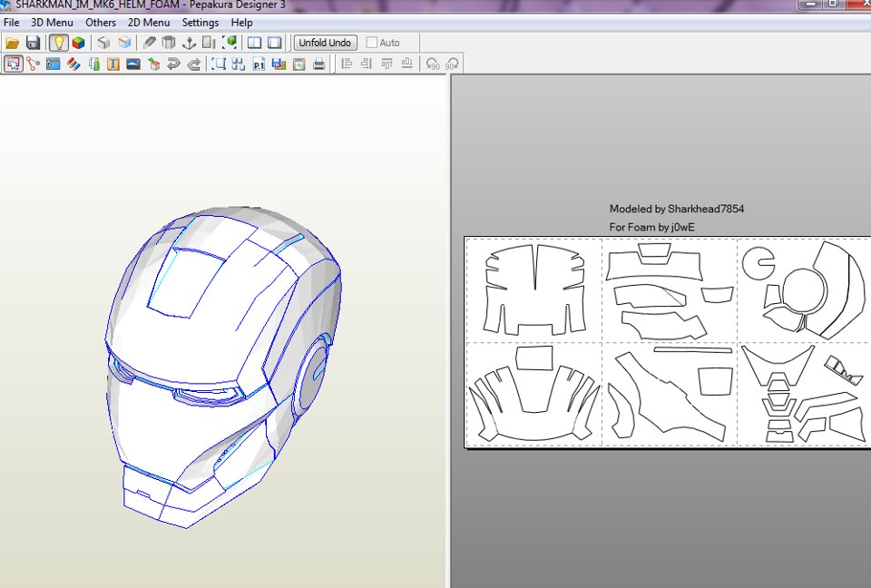Select the 'For Foam by j0wE' text
This screenshot has width=871, height=588.
click(x=651, y=227)
